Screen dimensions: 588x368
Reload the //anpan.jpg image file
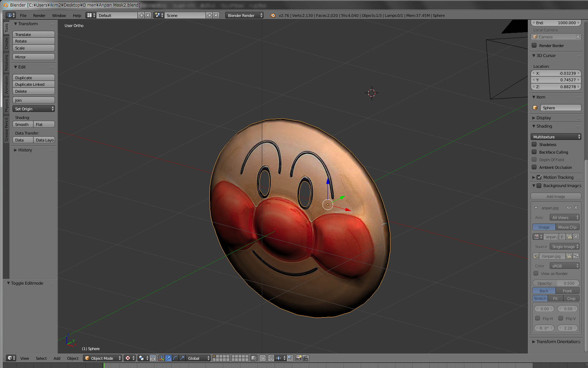pyautogui.click(x=576, y=256)
